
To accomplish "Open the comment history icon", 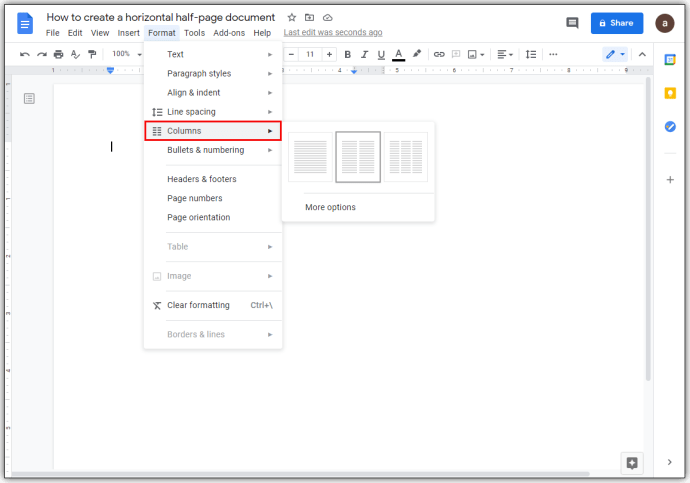I will 572,23.
